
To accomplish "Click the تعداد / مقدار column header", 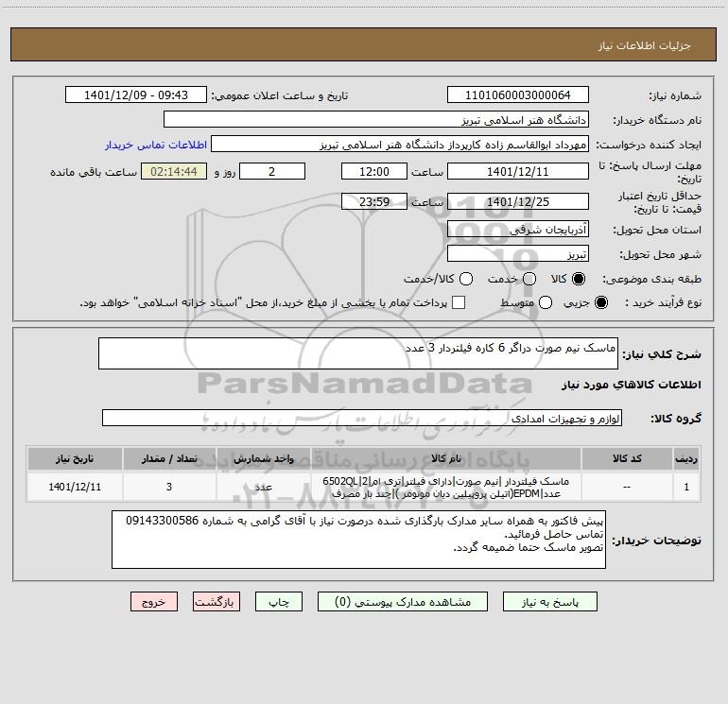I will (x=169, y=458).
